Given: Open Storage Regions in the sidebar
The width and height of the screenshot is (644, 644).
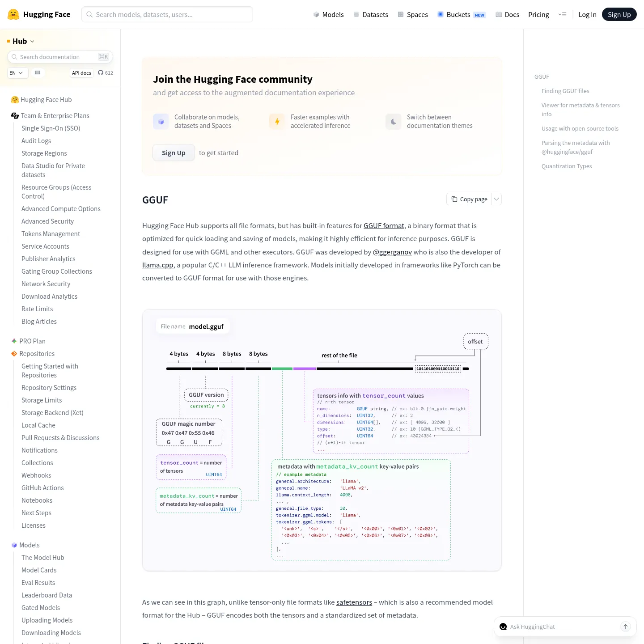Looking at the screenshot, I should point(44,153).
